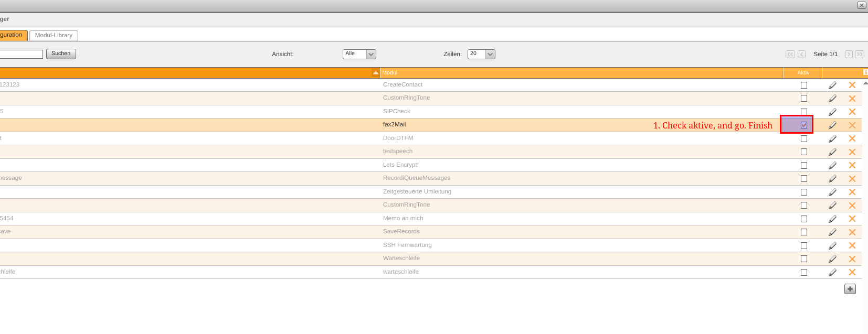Select the Configuration tab
This screenshot has height=334, width=868.
pyautogui.click(x=13, y=35)
